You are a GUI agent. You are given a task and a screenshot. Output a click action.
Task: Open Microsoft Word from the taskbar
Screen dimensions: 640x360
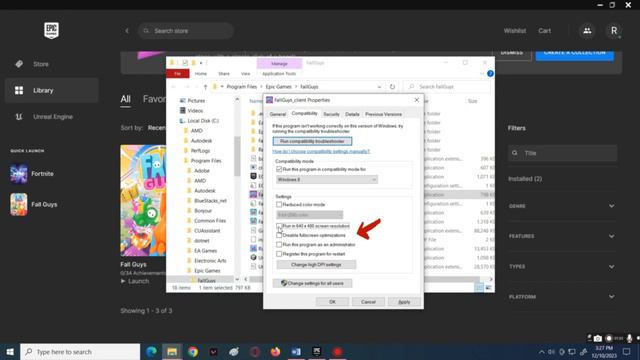296,351
